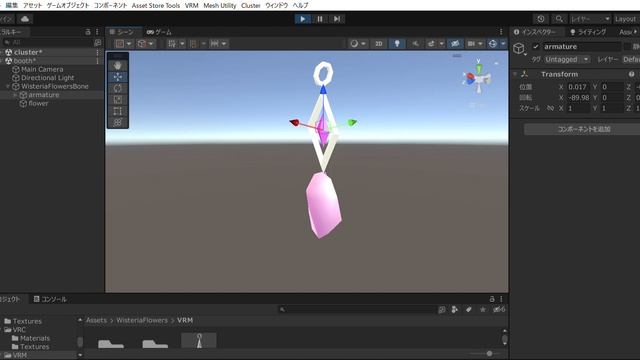Toggle hidden objects visibility in scene
The image size is (640, 360).
pyautogui.click(x=455, y=44)
